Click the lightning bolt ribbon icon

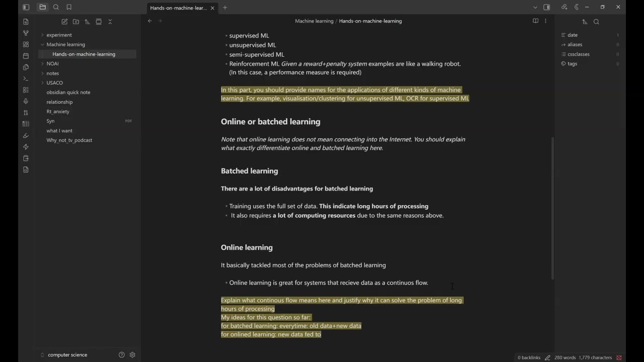click(x=26, y=147)
